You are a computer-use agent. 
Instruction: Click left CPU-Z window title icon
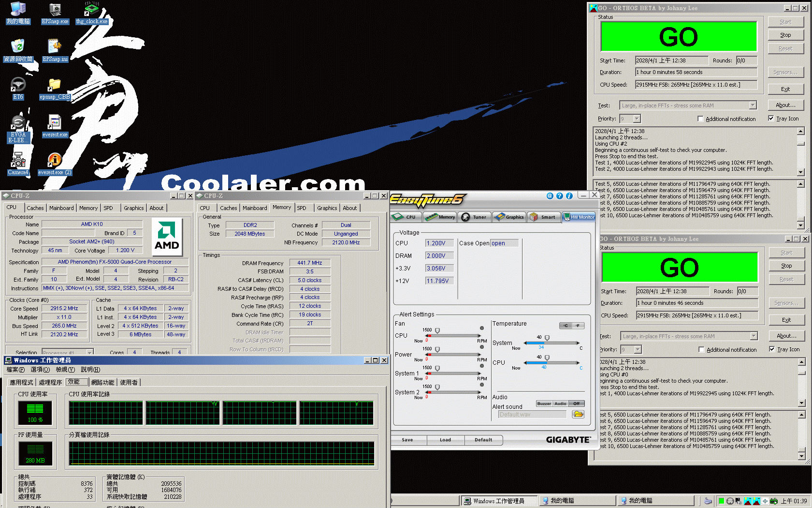click(6, 196)
